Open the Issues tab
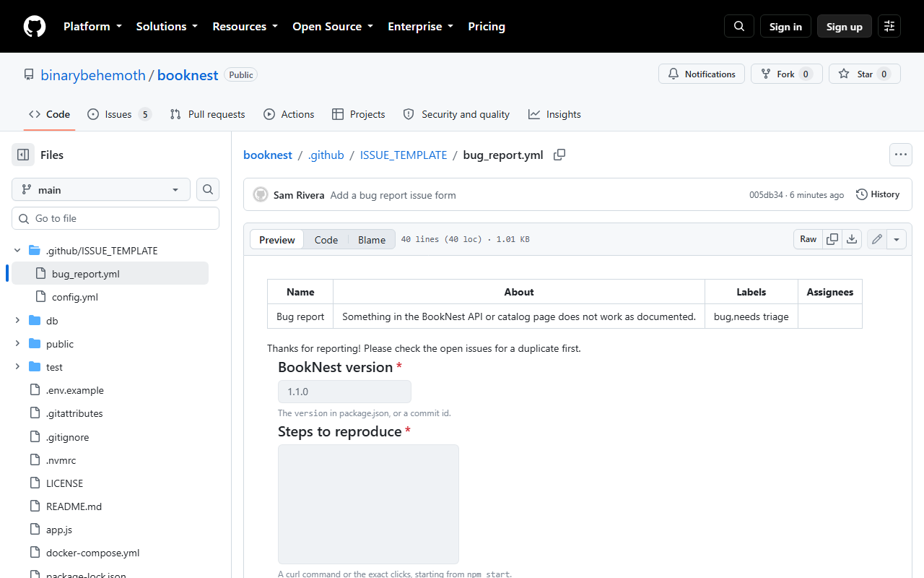Image resolution: width=924 pixels, height=578 pixels. 119,114
